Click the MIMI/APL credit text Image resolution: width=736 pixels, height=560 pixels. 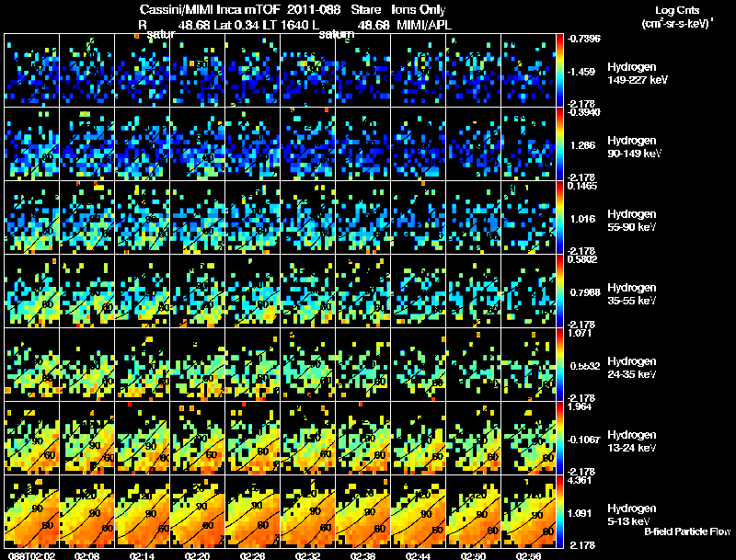coord(424,25)
